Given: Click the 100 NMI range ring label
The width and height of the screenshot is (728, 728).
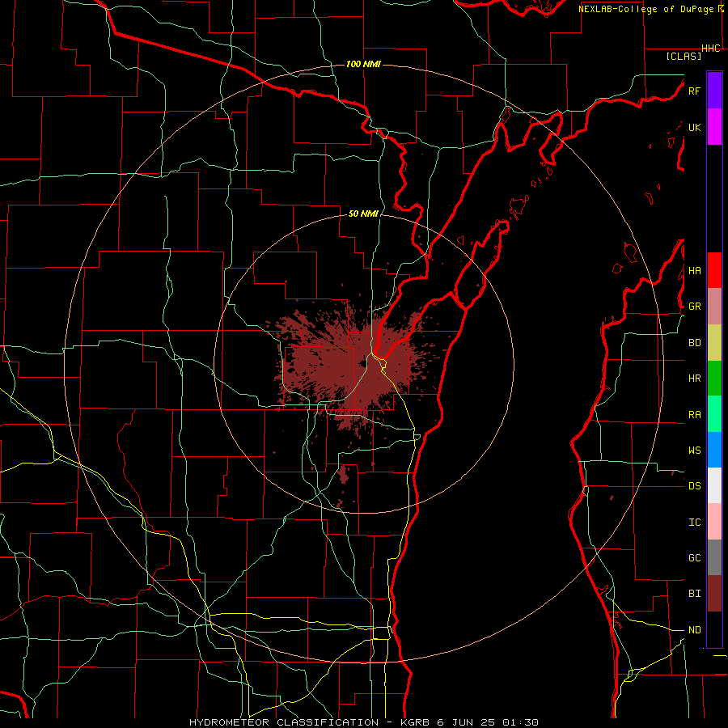Looking at the screenshot, I should [363, 64].
